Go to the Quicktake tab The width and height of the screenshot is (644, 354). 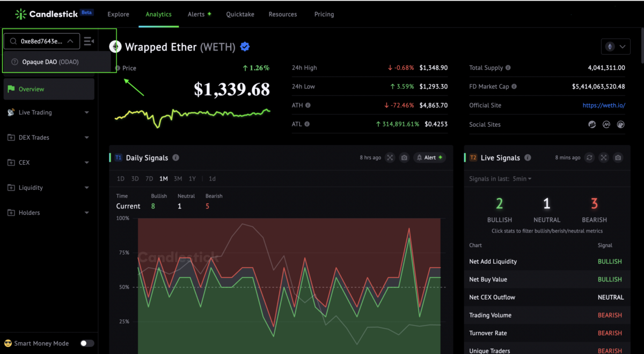tap(240, 14)
